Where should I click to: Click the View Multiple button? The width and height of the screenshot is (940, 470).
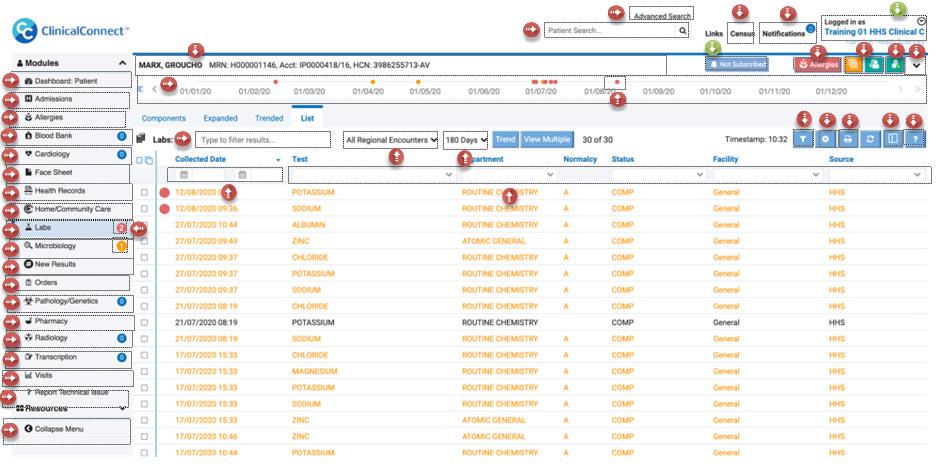click(547, 139)
